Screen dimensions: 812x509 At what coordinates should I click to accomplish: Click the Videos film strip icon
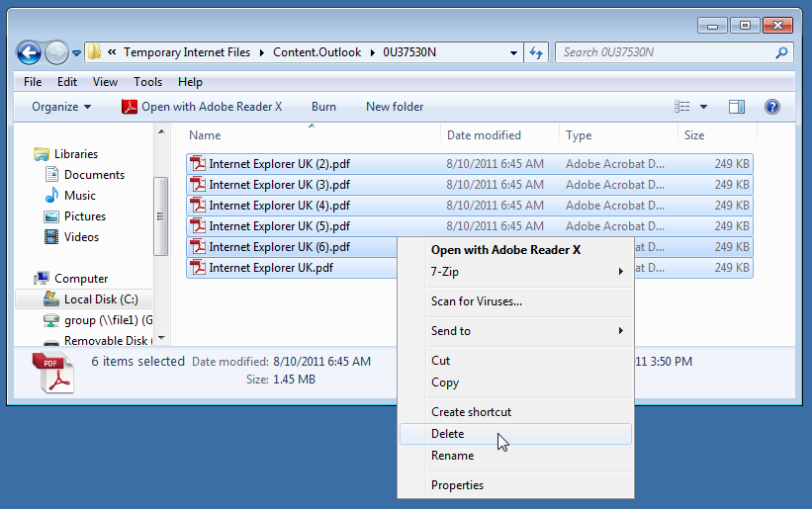[x=51, y=237]
